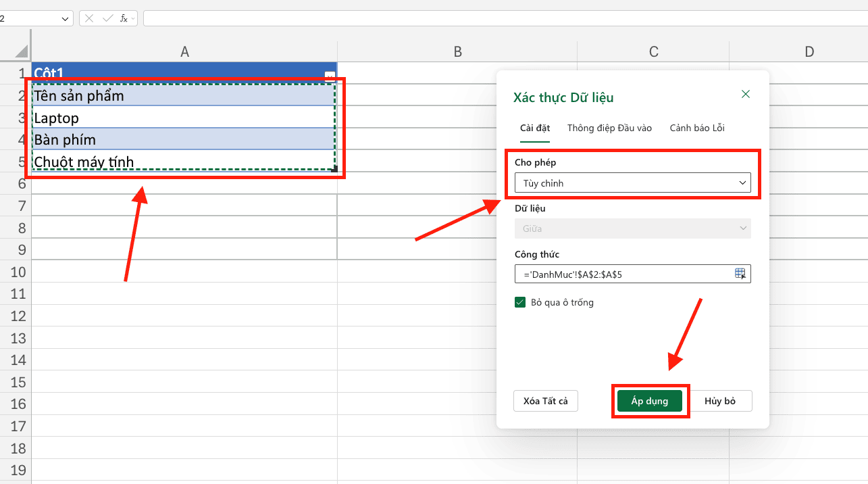The image size is (868, 484).
Task: Toggle the Bỏ qua ô trống checkbox
Action: point(520,302)
